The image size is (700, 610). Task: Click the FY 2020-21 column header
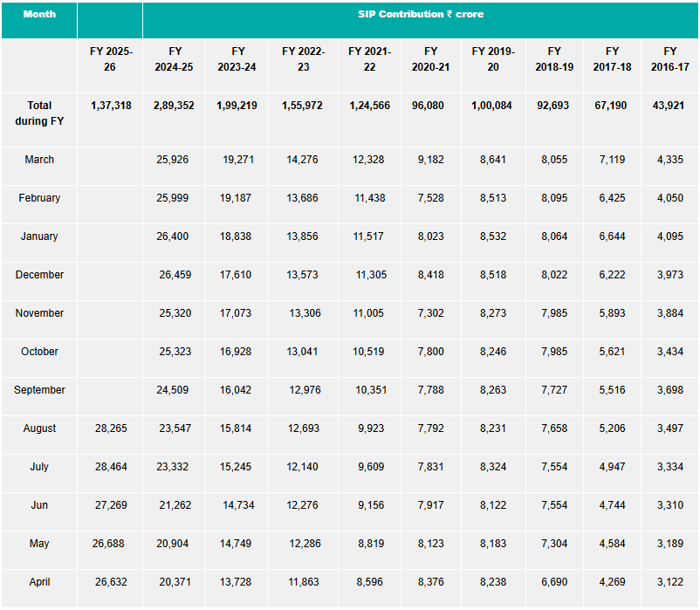[431, 59]
